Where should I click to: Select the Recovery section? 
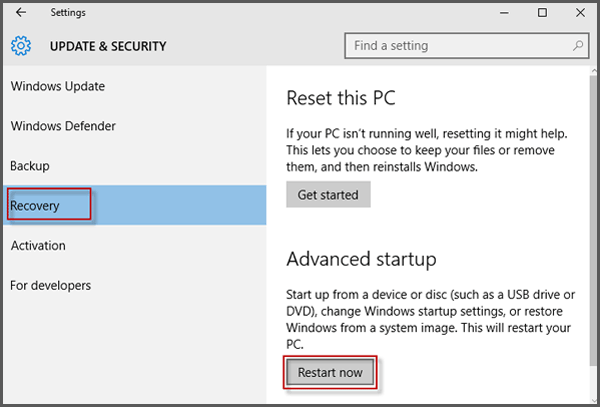(135, 205)
